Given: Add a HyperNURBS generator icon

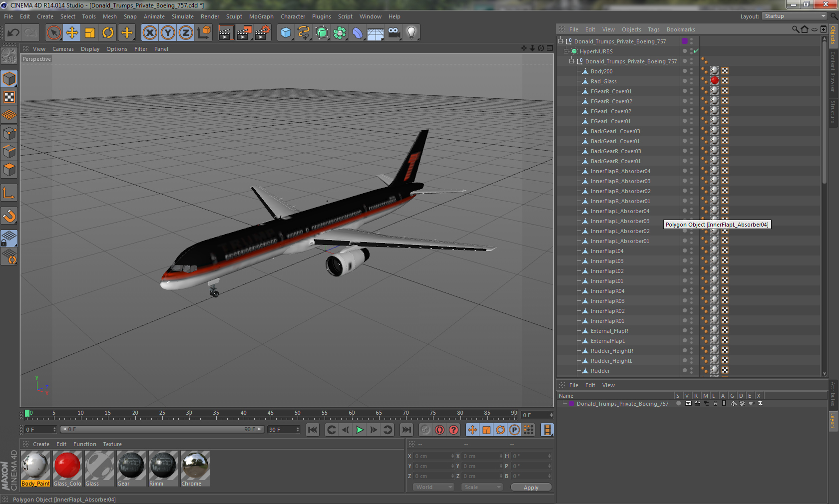Looking at the screenshot, I should [x=322, y=33].
